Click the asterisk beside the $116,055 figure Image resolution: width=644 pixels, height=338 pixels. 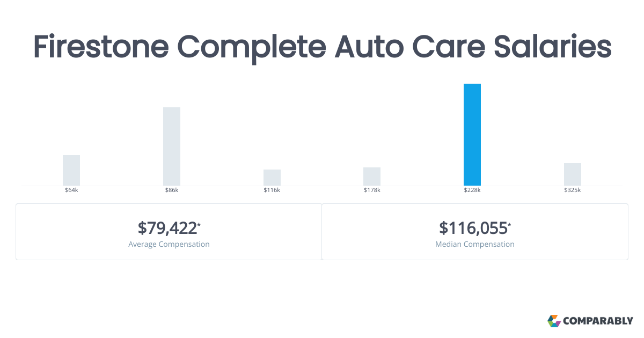509,224
